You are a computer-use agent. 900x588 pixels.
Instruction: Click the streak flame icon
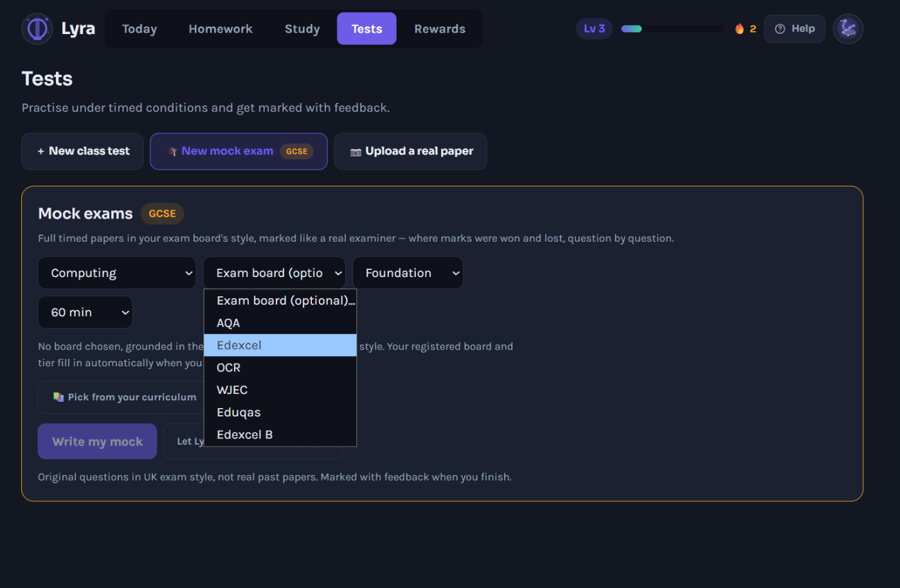tap(739, 29)
